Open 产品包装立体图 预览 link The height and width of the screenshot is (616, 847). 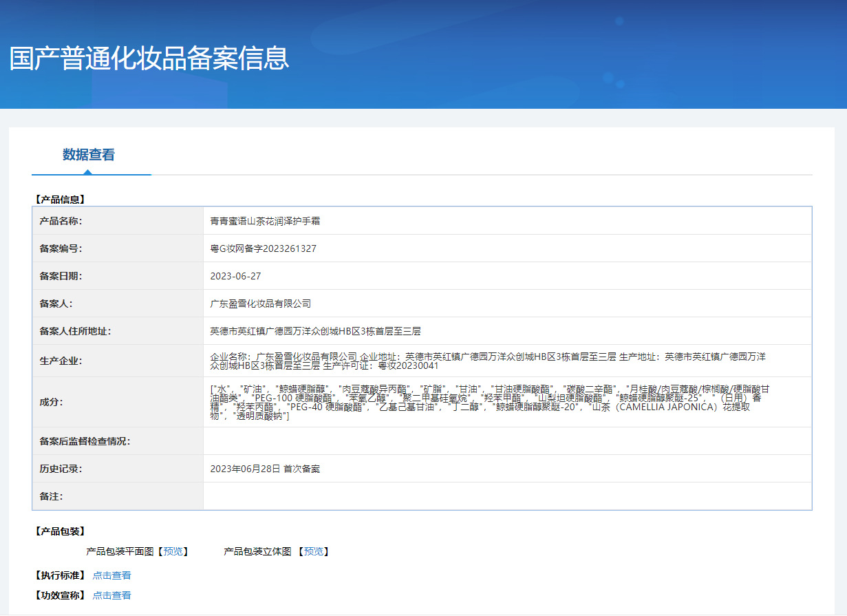(314, 551)
